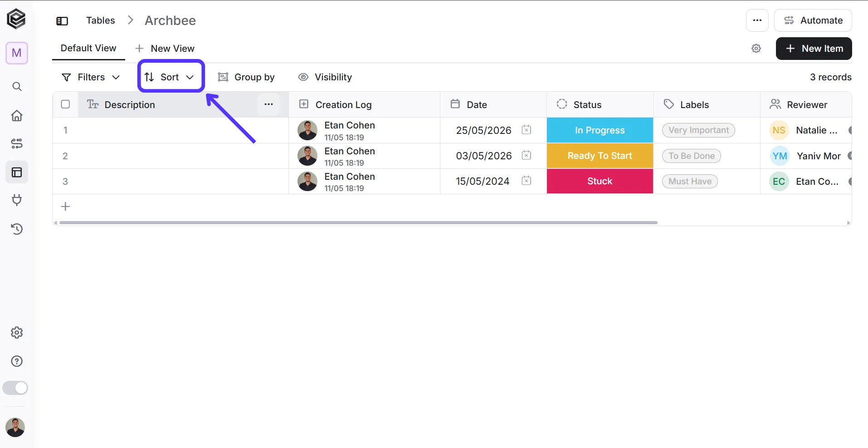
Task: Click the Very Important label tag
Action: coord(698,130)
